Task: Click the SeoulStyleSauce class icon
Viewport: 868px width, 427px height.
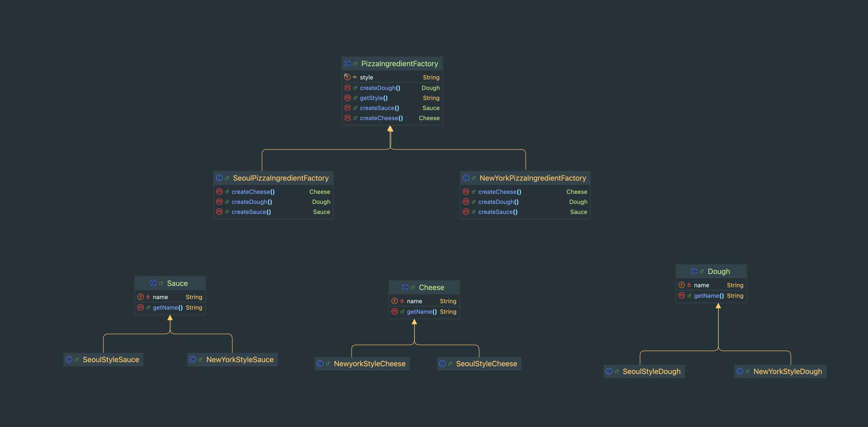Action: (x=69, y=360)
